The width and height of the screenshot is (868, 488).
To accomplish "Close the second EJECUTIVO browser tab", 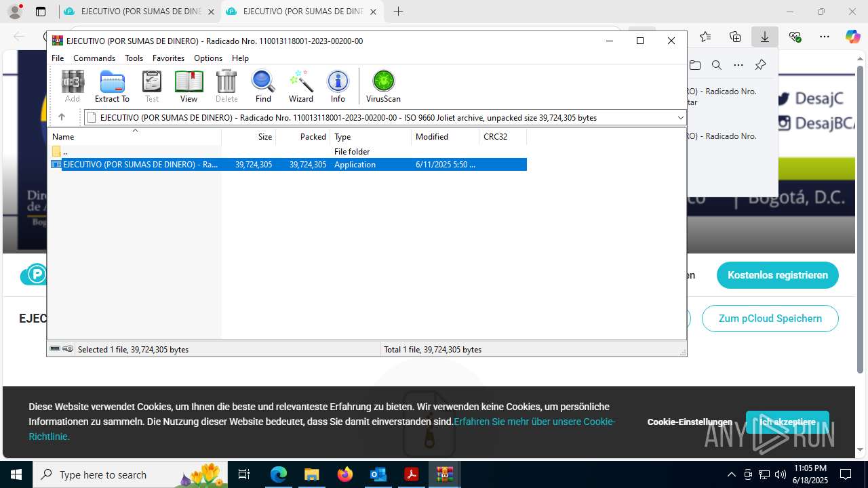I will point(373,12).
